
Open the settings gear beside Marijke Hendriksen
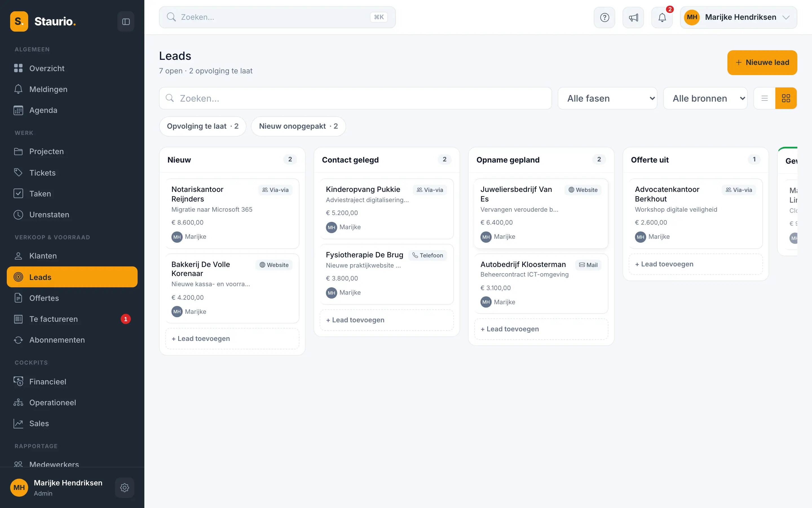(x=125, y=487)
